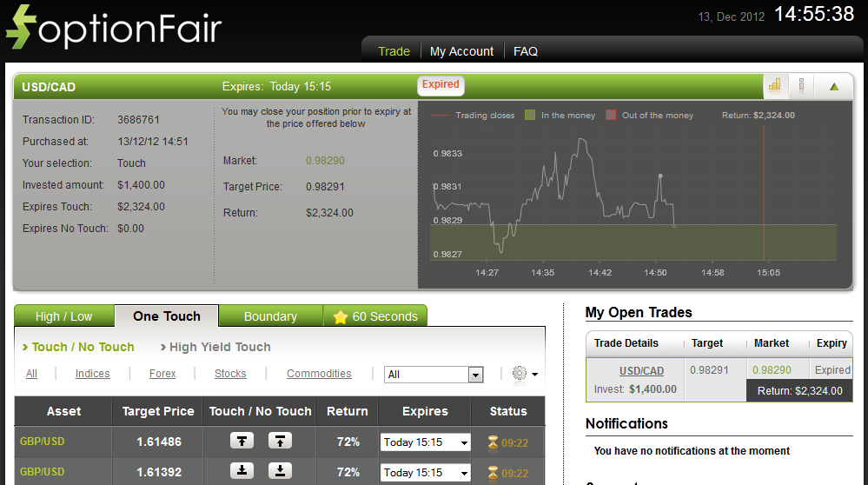Viewport: 868px width, 485px height.
Task: Click the green In the money swatch
Action: pos(530,115)
